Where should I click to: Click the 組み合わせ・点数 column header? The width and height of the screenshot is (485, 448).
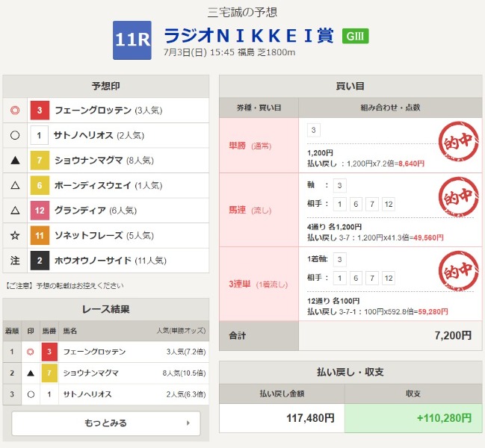pos(390,108)
